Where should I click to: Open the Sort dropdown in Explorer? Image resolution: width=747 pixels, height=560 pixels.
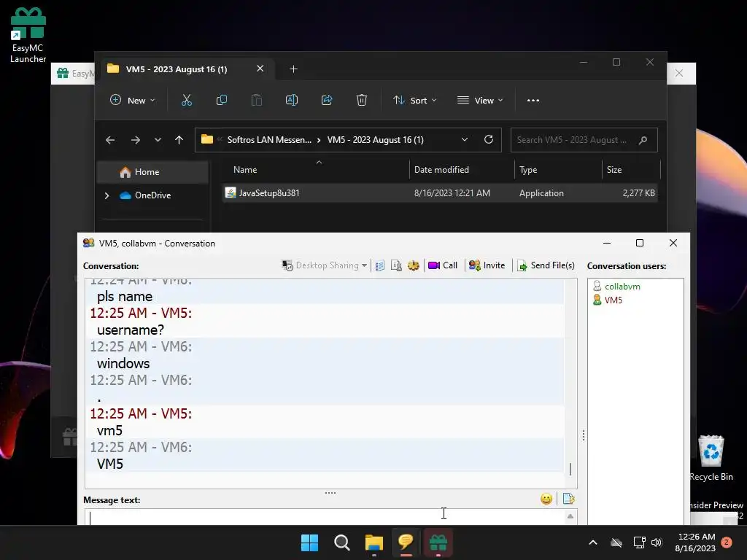414,101
